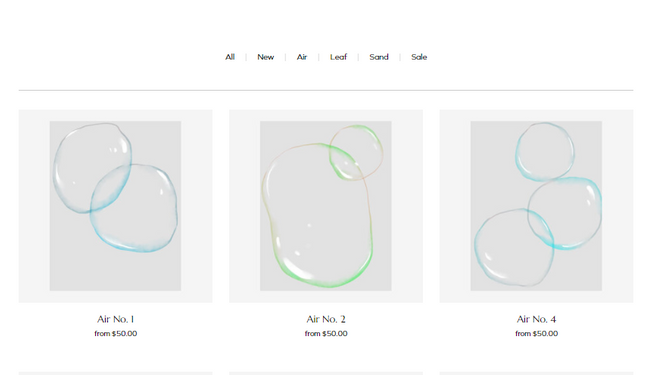Open the Air No. 2 product image

326,206
